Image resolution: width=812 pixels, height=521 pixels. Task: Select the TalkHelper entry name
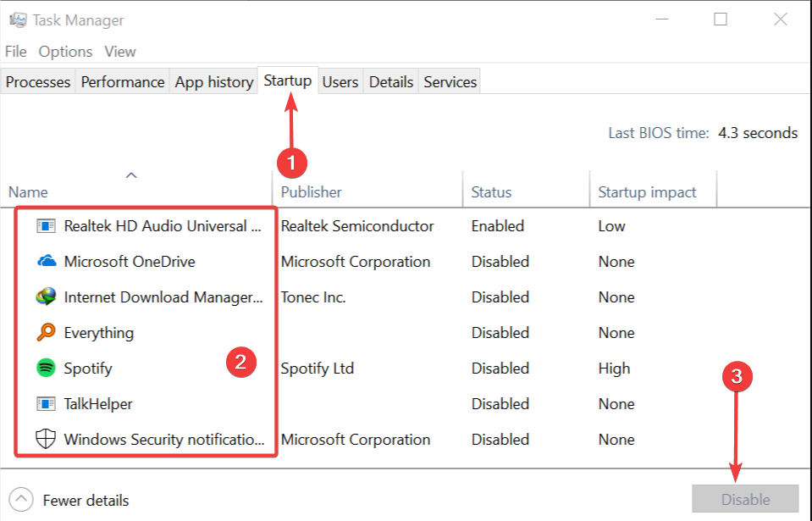pos(98,404)
